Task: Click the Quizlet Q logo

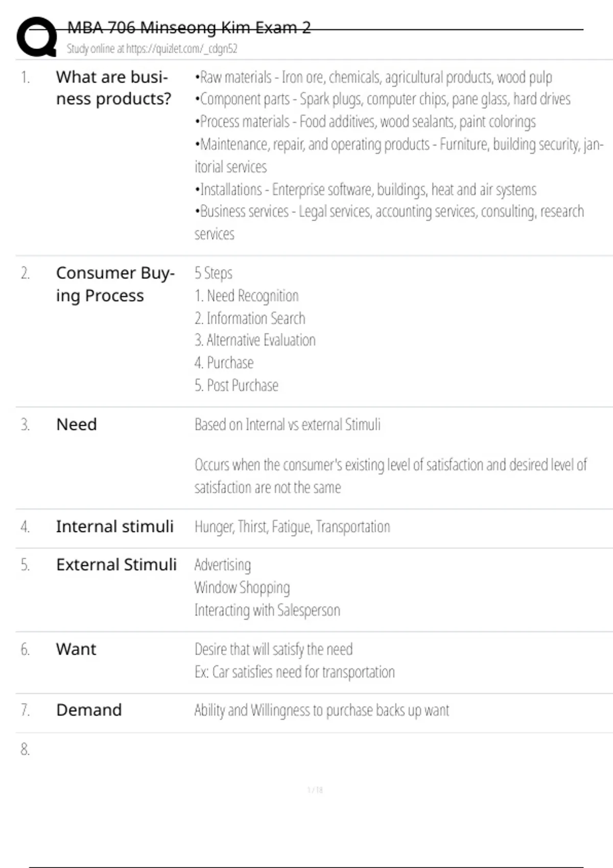Action: [37, 37]
